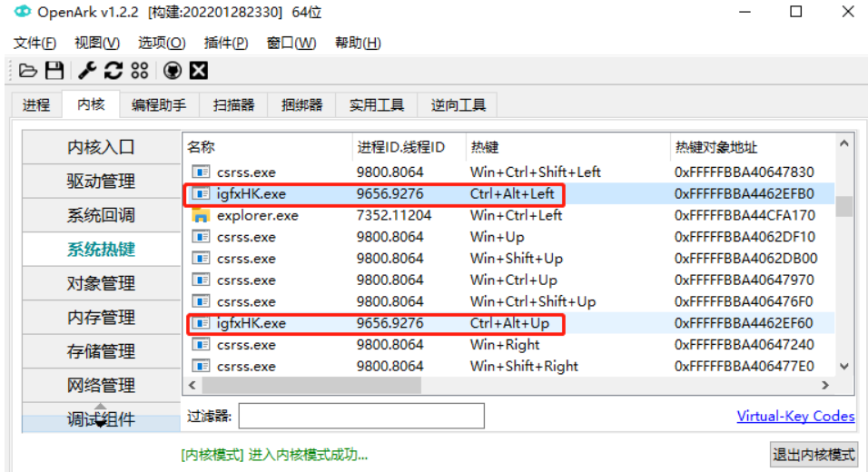Image resolution: width=868 pixels, height=472 pixels.
Task: Click the 过滤器 filter input field
Action: coord(361,416)
